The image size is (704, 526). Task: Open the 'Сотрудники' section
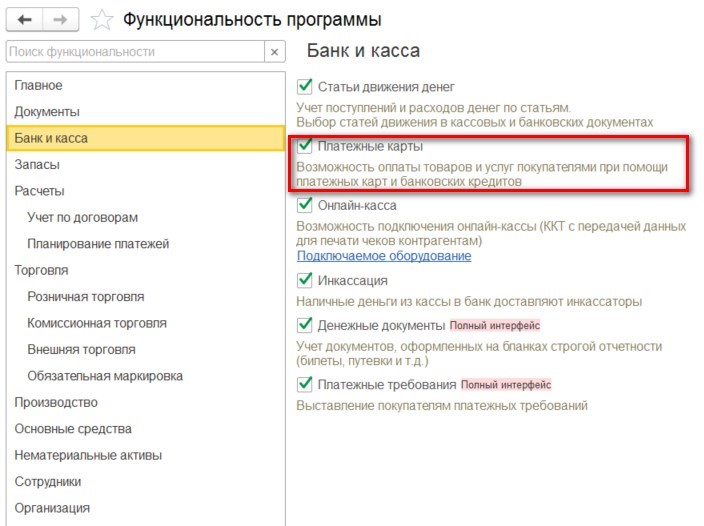146,482
